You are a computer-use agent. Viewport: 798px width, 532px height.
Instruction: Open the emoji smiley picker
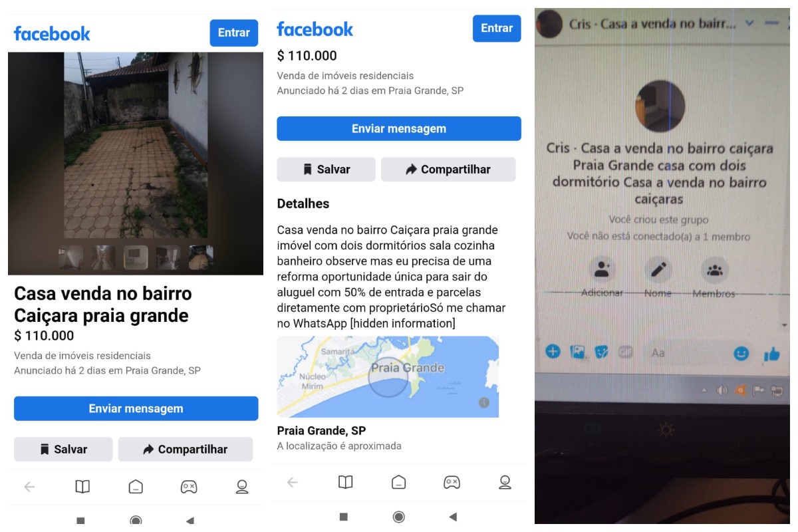[x=741, y=354]
